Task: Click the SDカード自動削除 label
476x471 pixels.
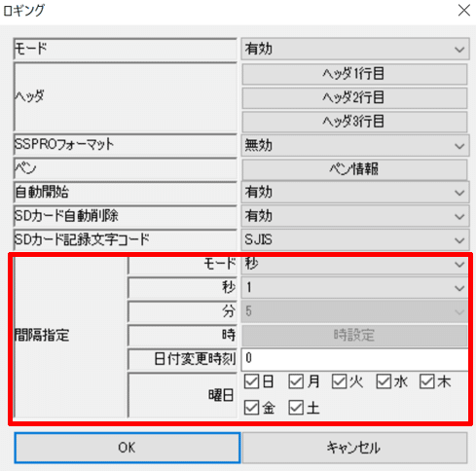Action: [x=66, y=216]
